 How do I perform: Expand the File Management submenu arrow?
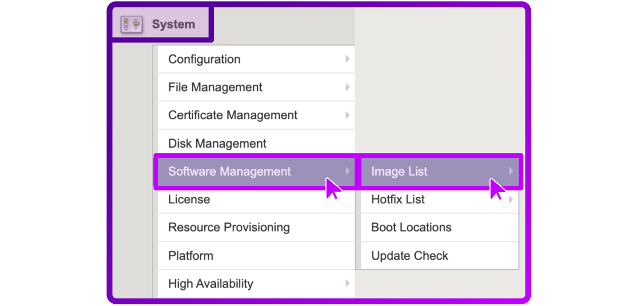click(x=348, y=87)
